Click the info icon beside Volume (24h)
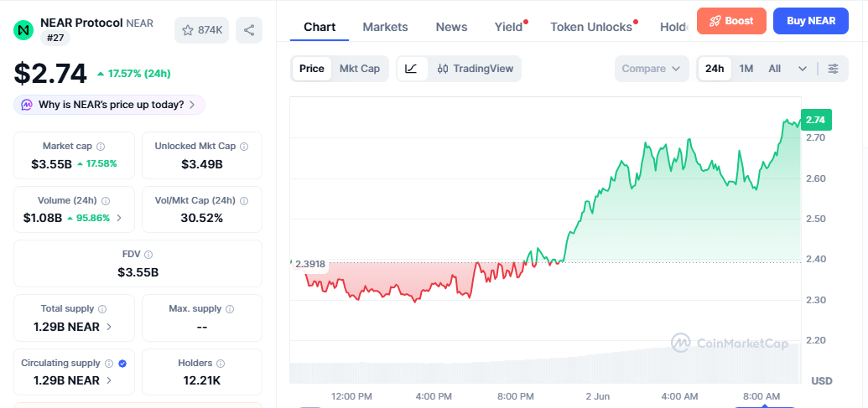The width and height of the screenshot is (868, 408). click(x=106, y=201)
